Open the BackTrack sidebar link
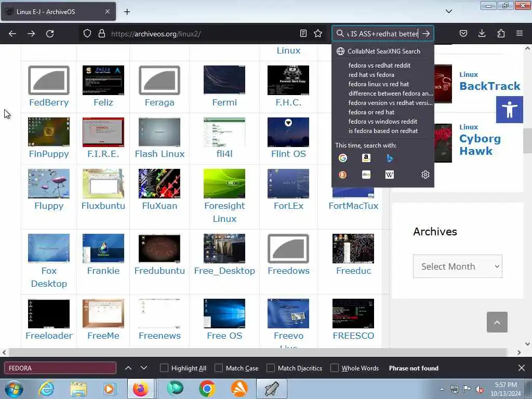This screenshot has height=399, width=532. click(489, 86)
